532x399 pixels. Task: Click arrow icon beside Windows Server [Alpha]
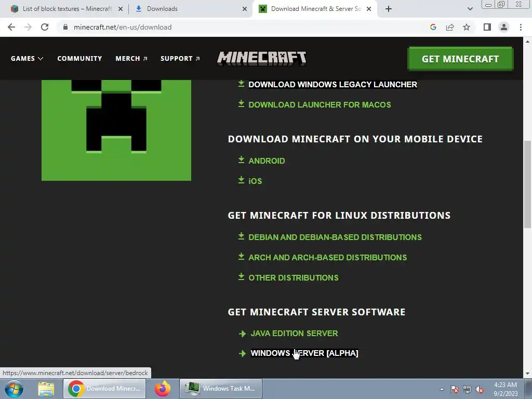242,353
